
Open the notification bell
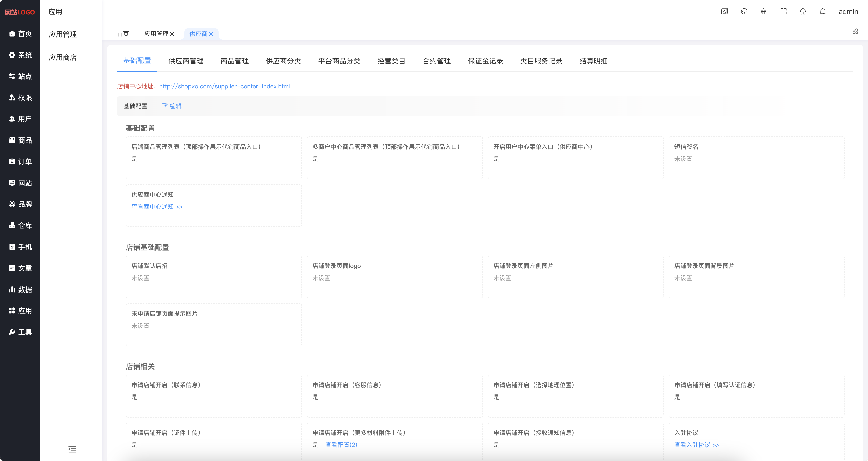point(823,12)
